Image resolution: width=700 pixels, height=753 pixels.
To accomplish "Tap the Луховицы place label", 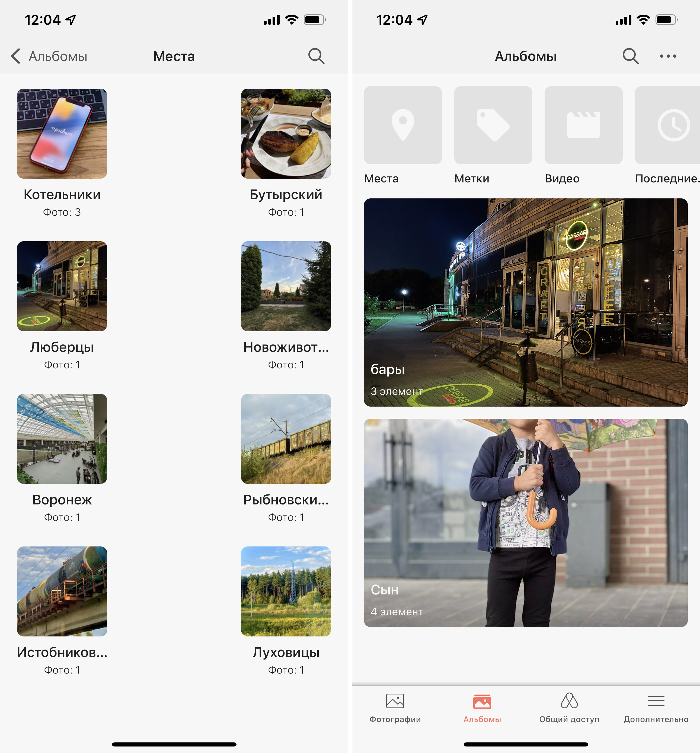I will [x=286, y=652].
